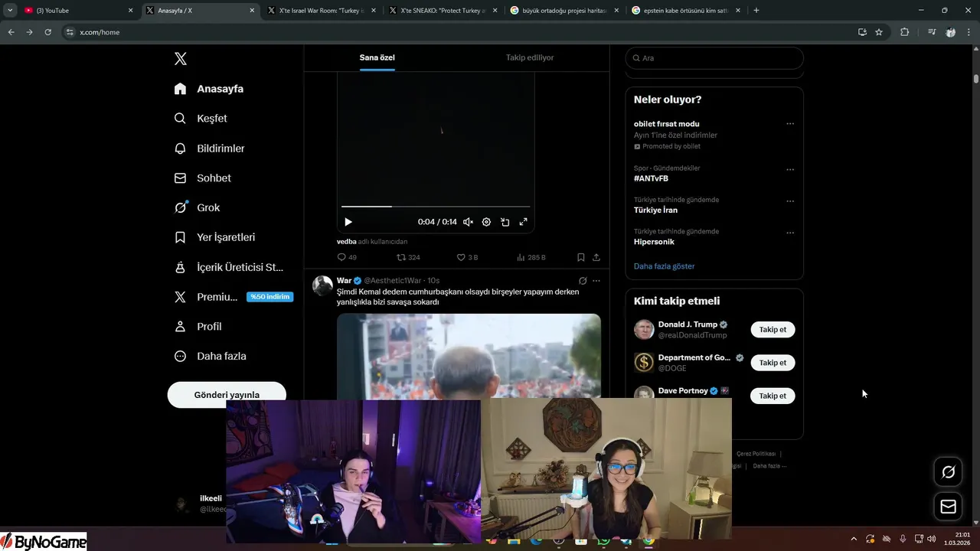
Task: Open browser tab search dropdown
Action: point(10,11)
